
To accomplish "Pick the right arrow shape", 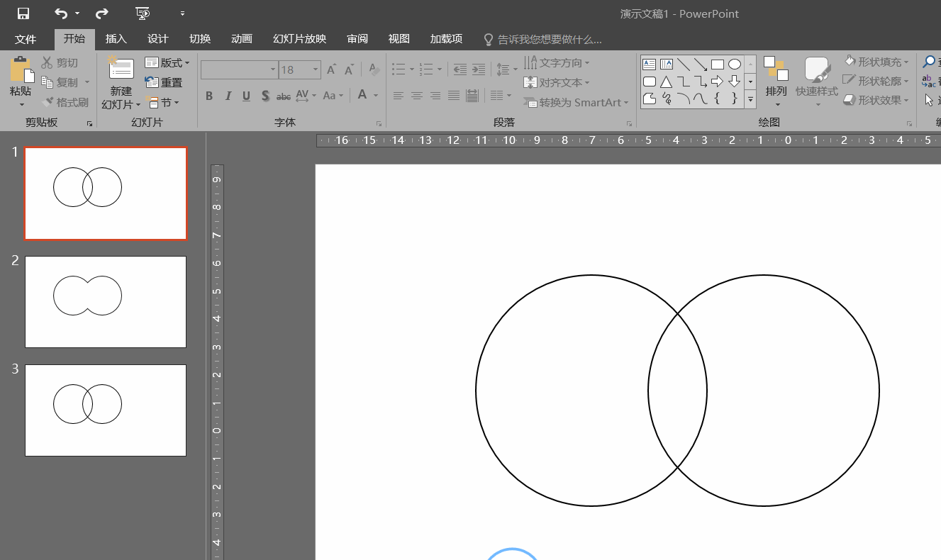I will tap(718, 82).
